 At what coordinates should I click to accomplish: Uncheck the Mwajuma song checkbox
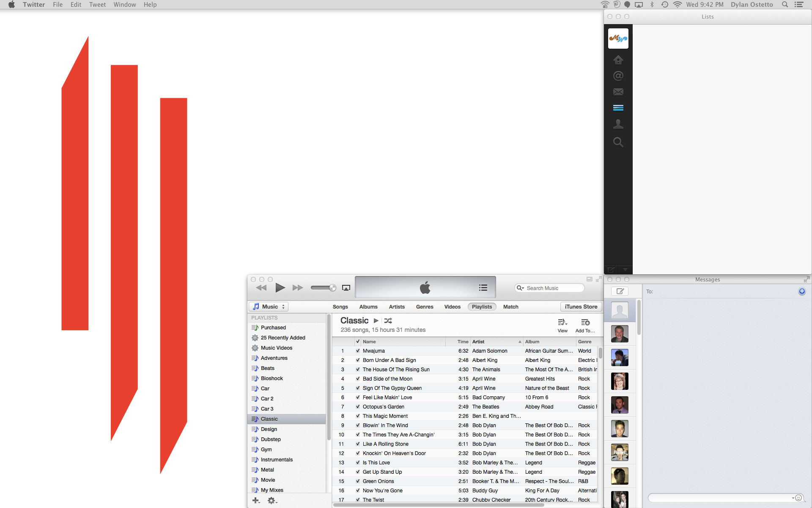point(358,351)
